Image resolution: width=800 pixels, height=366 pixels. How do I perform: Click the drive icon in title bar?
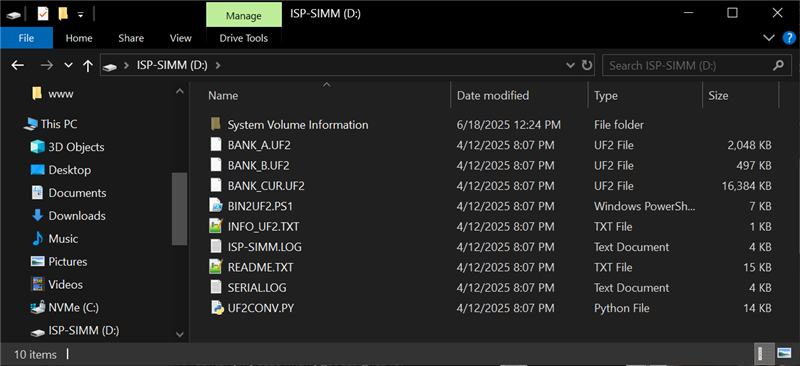13,14
